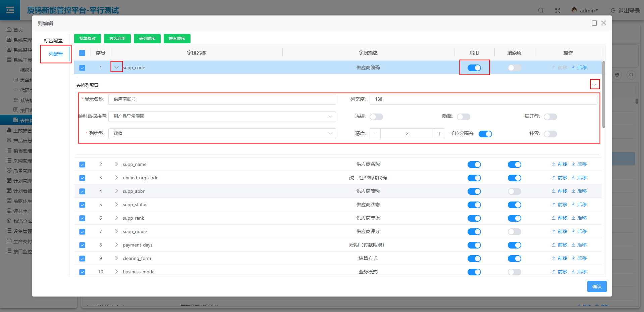The image size is (644, 312).
Task: Click the fullscreen icon in top bar
Action: point(558,11)
